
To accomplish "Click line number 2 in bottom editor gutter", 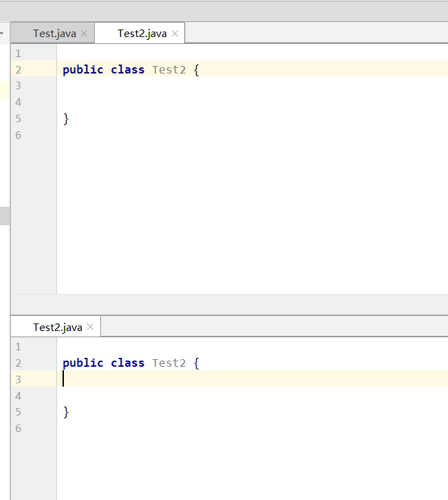I will coord(18,363).
